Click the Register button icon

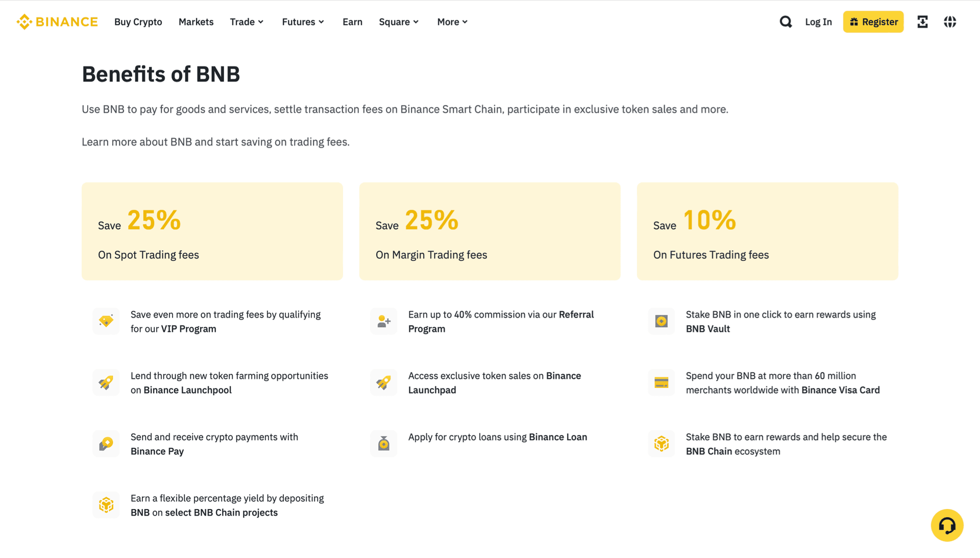point(855,21)
